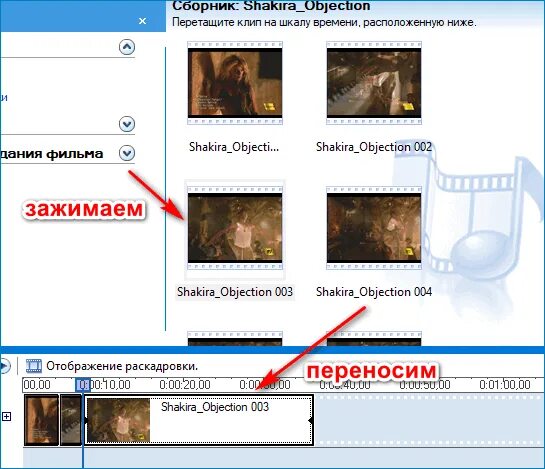This screenshot has width=545, height=469.
Task: Click the 'Shakira_Objection 004' clip name label
Action: coord(374,292)
